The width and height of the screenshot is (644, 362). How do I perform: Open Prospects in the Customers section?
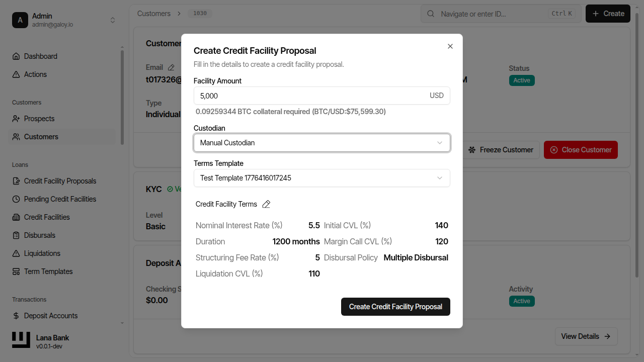coord(39,118)
